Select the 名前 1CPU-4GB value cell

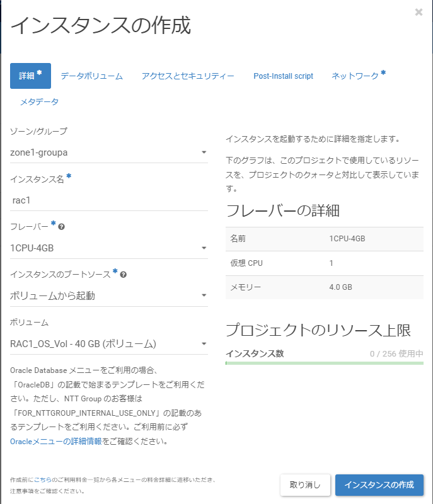347,239
